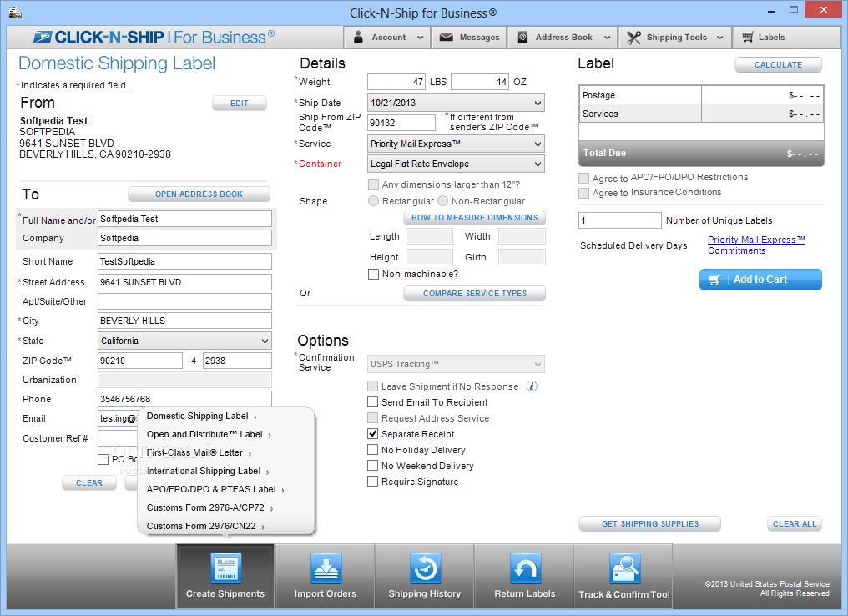
Task: Click the Apt/Suite/Other input field
Action: (185, 301)
